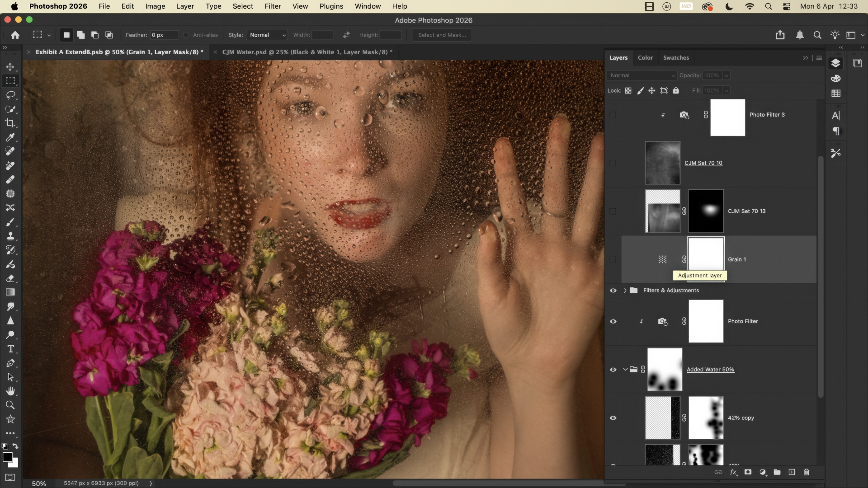
Task: Open the Filter menu
Action: (x=273, y=6)
